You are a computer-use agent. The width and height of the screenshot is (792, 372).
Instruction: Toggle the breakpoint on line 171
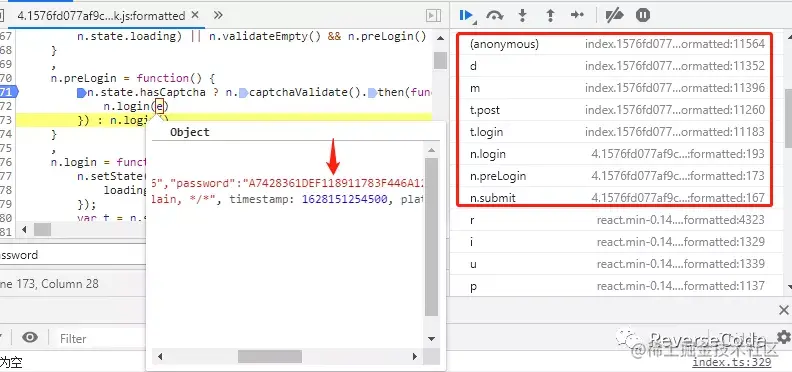(7, 92)
